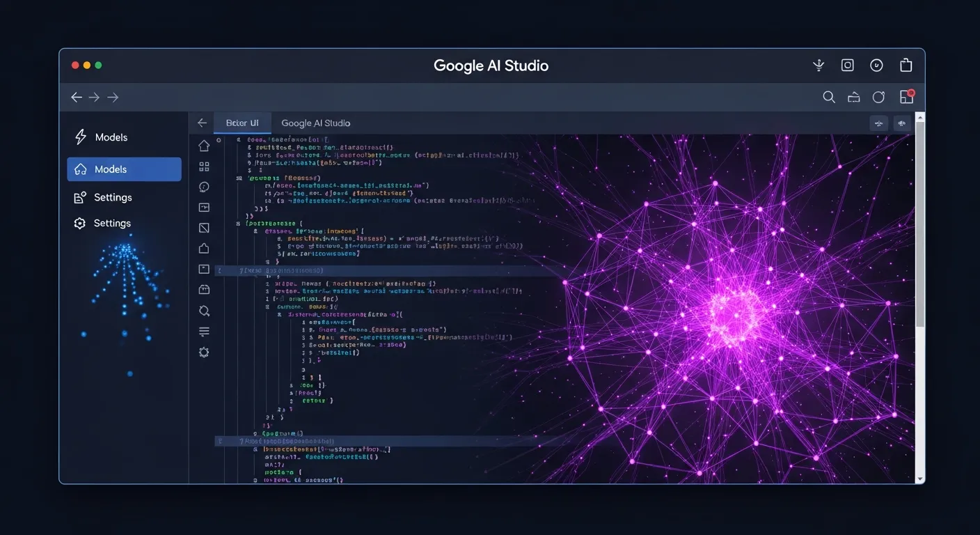Click the scrollbar up arrow on the right edge
The image size is (980, 535).
click(x=920, y=117)
